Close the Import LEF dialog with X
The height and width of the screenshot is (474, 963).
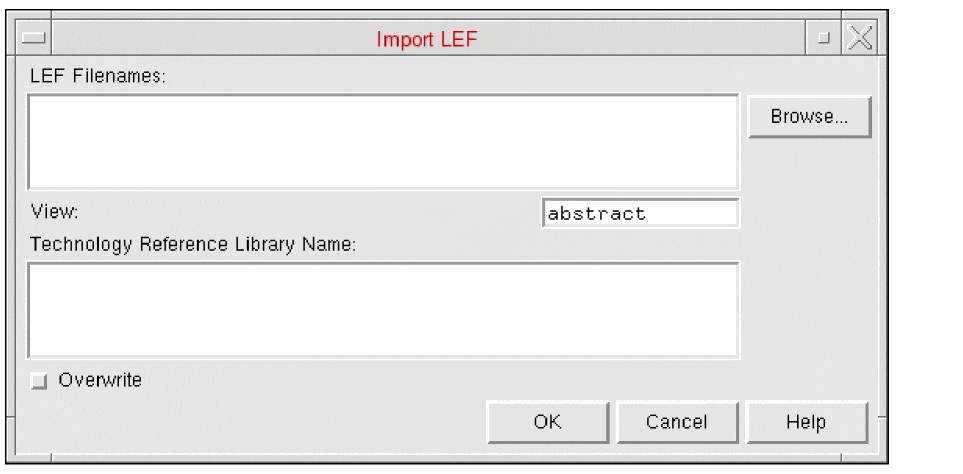[860, 39]
